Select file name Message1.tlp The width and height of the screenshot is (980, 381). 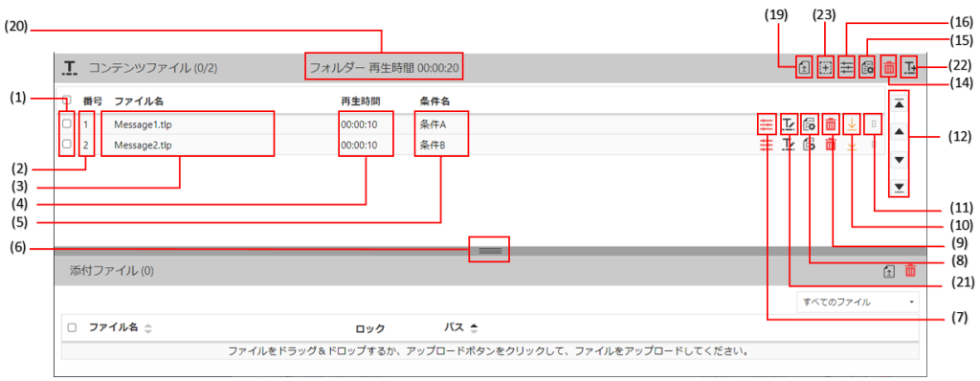(143, 124)
